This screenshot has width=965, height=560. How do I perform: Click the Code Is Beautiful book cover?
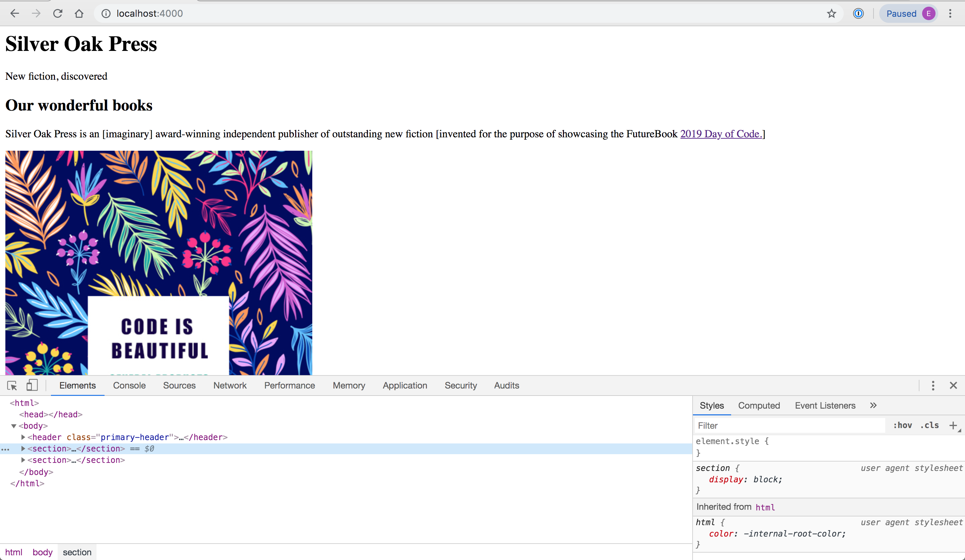[x=158, y=263]
